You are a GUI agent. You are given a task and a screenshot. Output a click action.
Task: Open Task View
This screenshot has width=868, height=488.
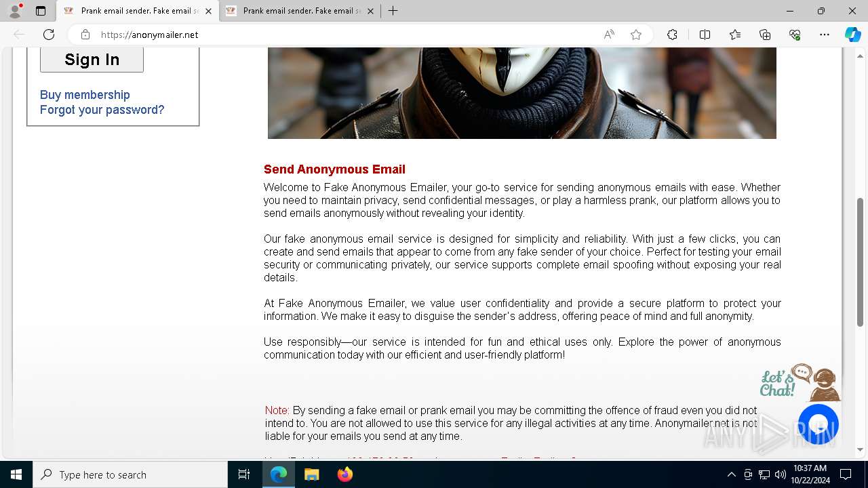[244, 474]
